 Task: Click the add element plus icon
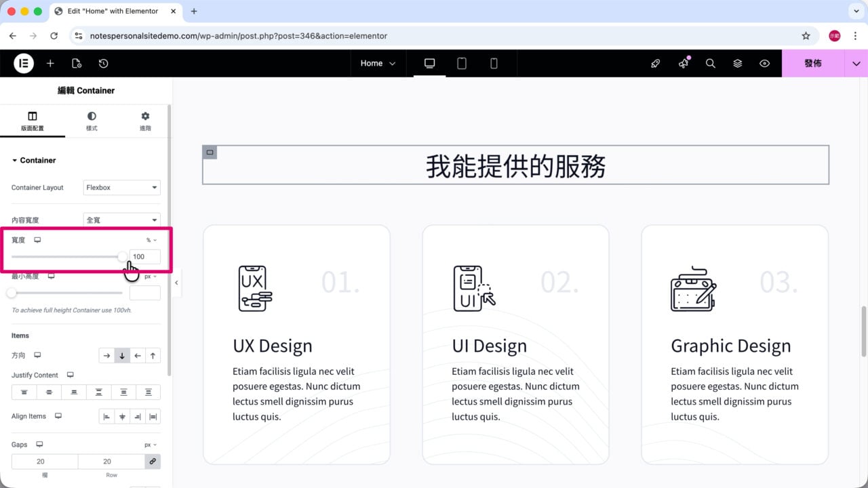(x=50, y=63)
